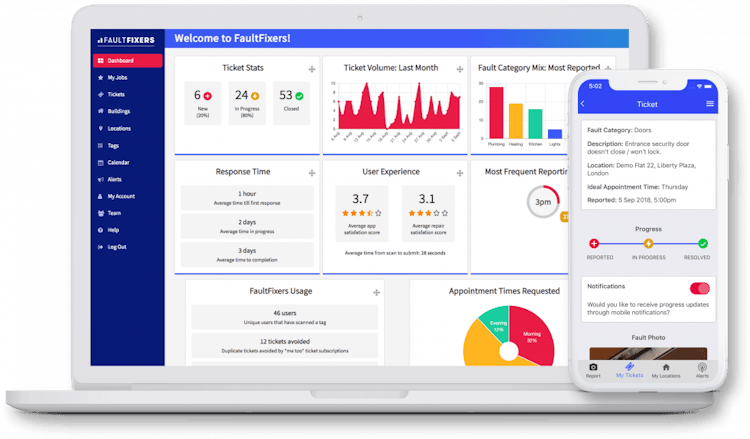Click the Morning slice of pie chart
The image size is (750, 439).
tap(532, 334)
